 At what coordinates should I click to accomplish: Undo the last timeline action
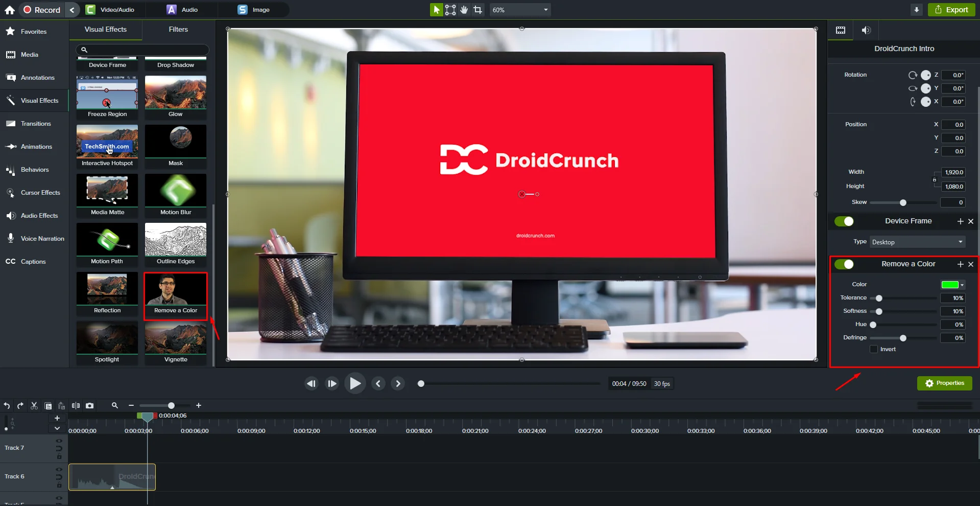tap(7, 406)
